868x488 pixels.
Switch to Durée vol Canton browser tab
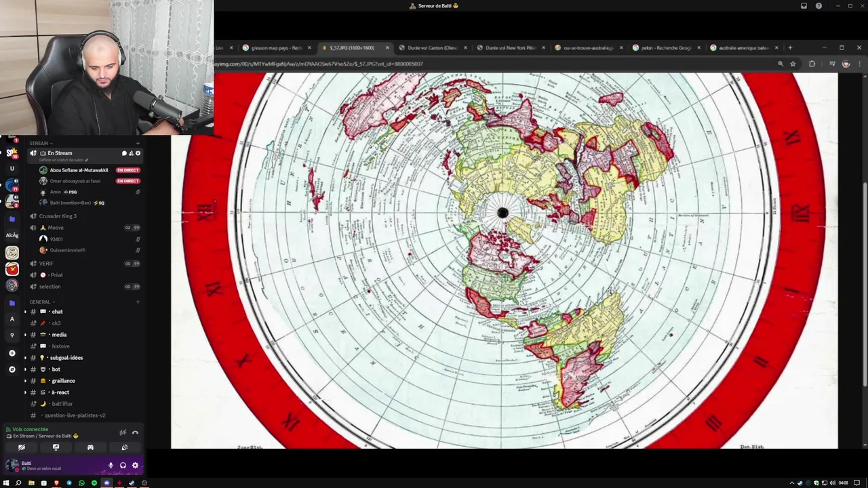[433, 48]
